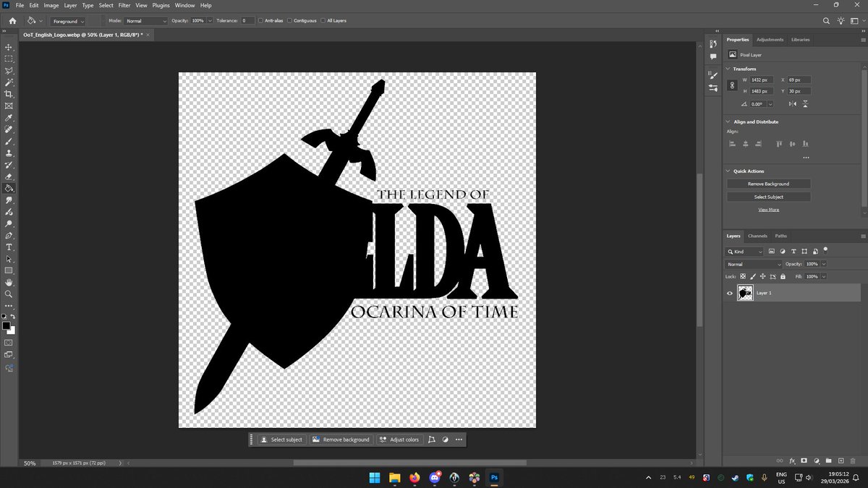Switch to the Libraries tab
868x488 pixels.
(800, 40)
